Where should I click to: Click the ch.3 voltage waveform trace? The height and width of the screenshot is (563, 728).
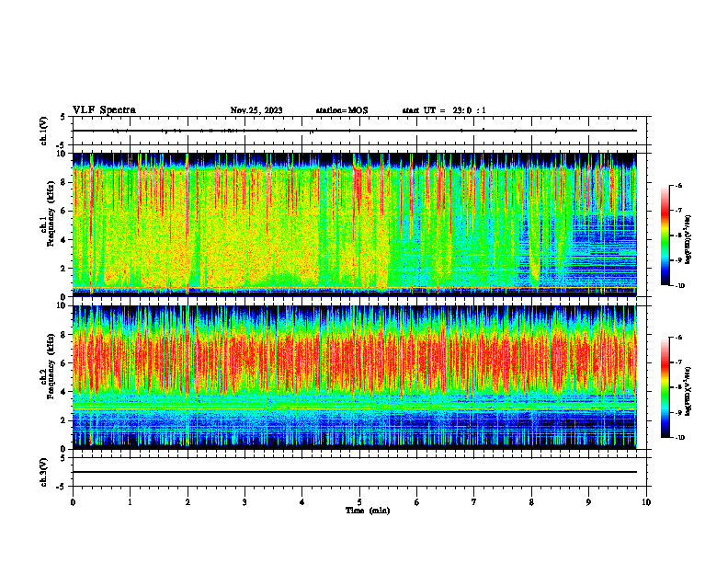tap(355, 472)
